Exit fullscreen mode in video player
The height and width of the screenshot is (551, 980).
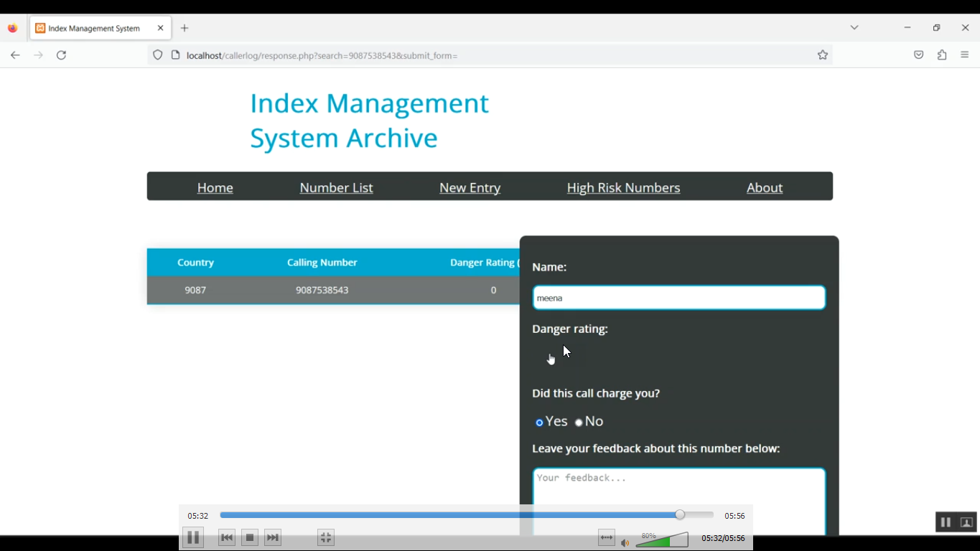[326, 537]
